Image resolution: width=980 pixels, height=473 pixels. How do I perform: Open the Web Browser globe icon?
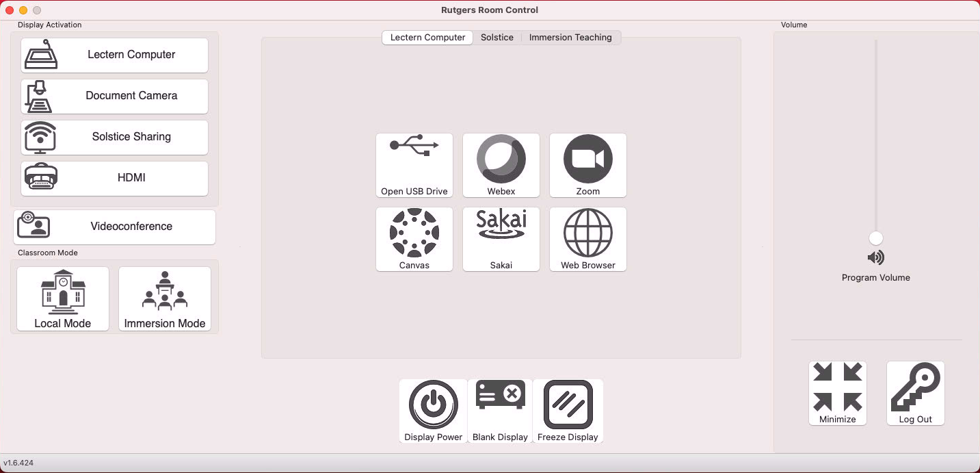coord(587,239)
